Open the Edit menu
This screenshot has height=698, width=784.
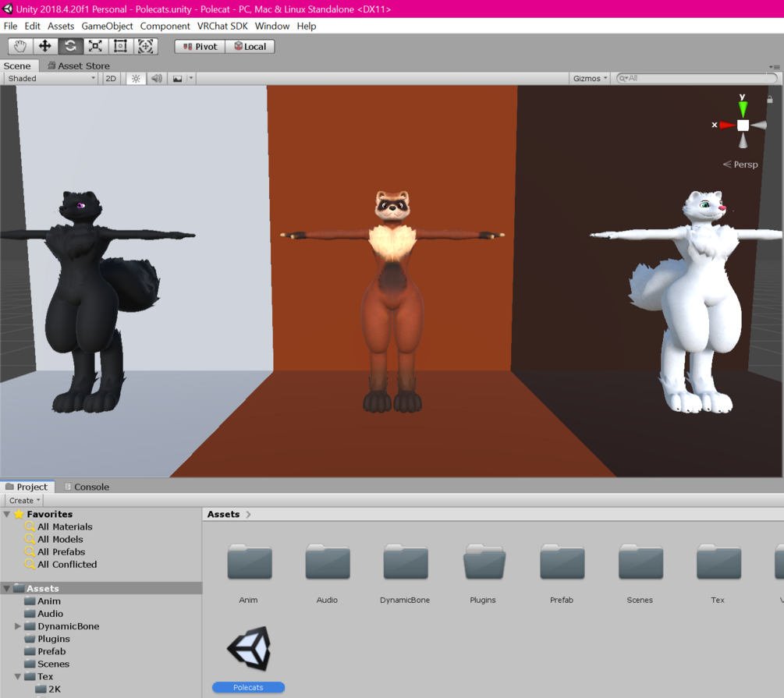pos(33,26)
